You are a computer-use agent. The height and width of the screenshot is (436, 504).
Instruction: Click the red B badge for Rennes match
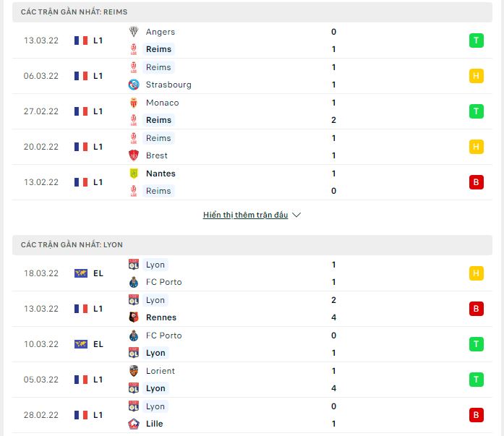pos(475,309)
